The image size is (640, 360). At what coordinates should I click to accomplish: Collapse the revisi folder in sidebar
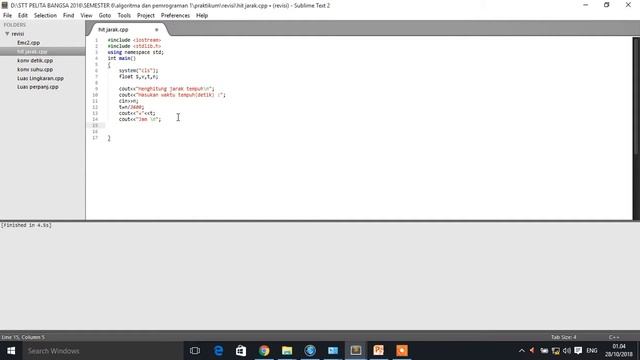pyautogui.click(x=7, y=34)
